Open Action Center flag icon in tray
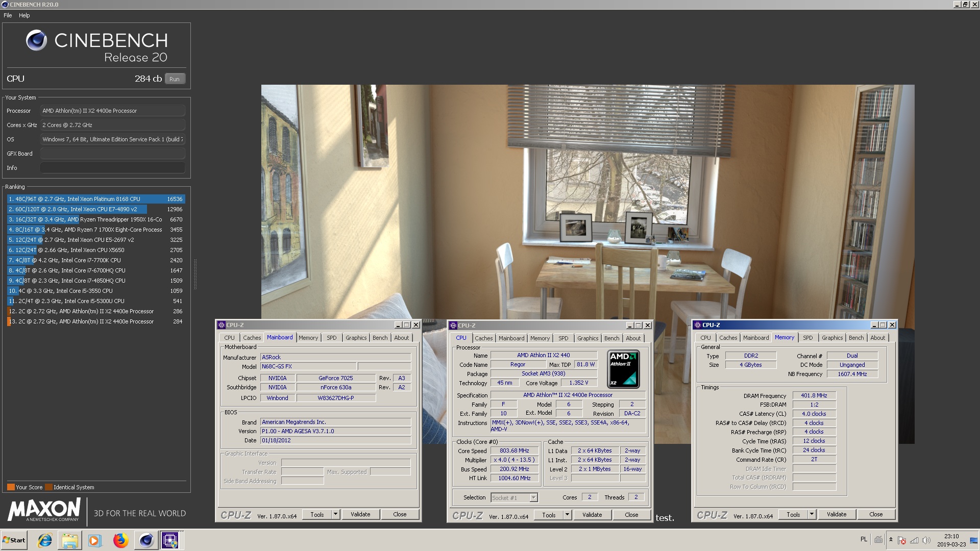 902,540
